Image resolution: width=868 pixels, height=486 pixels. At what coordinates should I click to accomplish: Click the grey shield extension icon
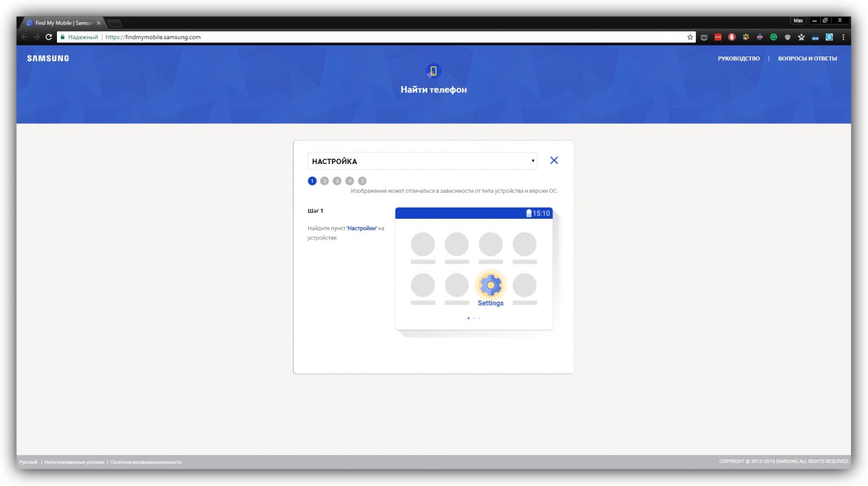point(787,37)
